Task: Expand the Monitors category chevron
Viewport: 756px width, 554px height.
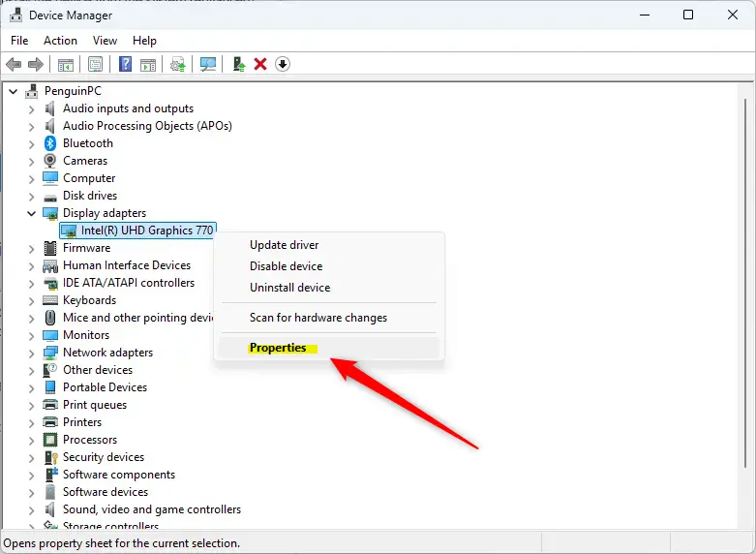Action: click(x=31, y=336)
